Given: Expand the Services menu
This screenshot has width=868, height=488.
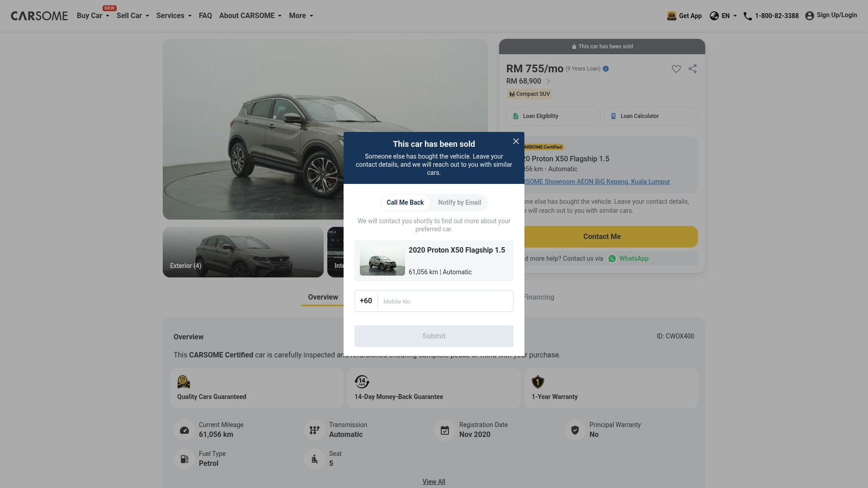Looking at the screenshot, I should 174,16.
